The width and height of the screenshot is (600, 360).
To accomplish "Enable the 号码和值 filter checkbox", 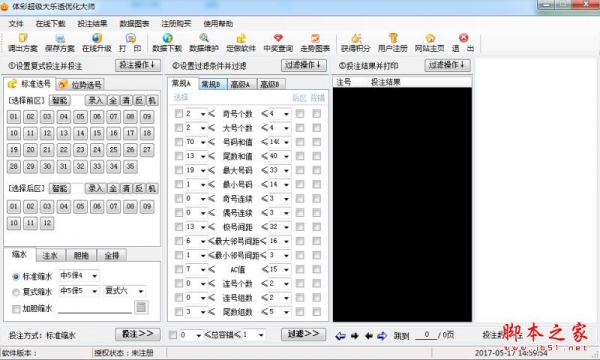I will 179,142.
